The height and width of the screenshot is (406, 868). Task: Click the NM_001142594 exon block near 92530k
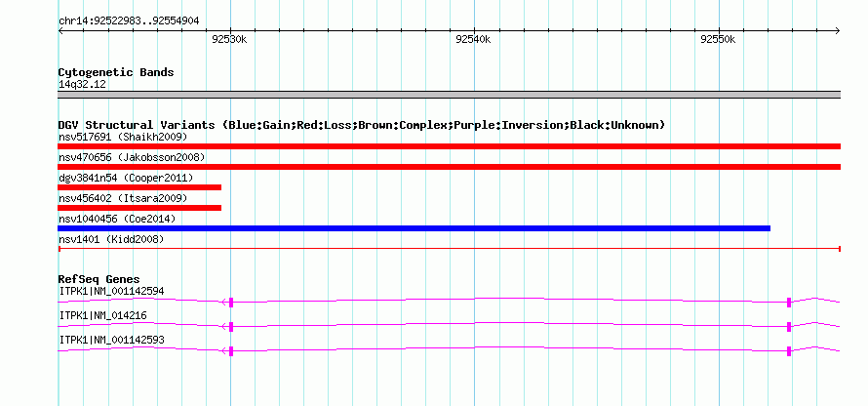point(231,302)
